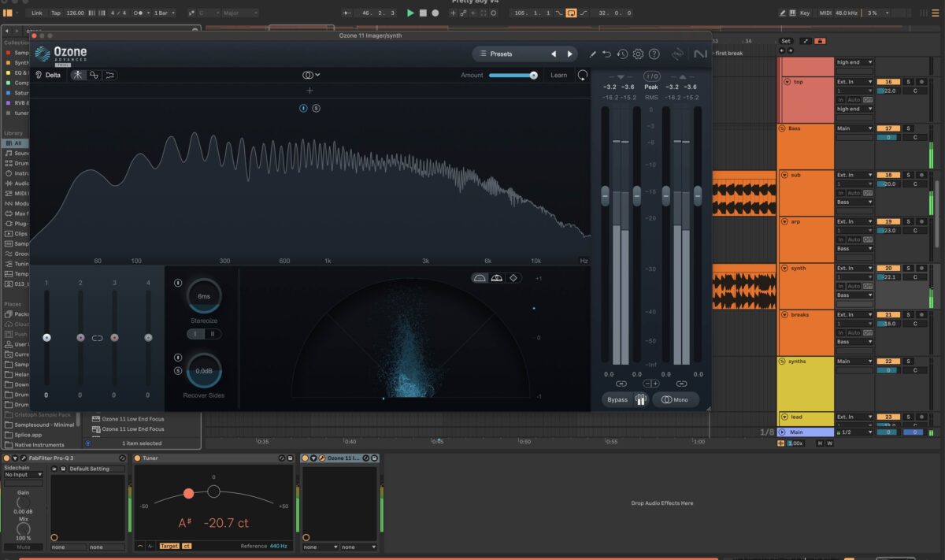Toggle the Recover Sides power button
Viewport: 945px width, 560px height.
point(178,358)
